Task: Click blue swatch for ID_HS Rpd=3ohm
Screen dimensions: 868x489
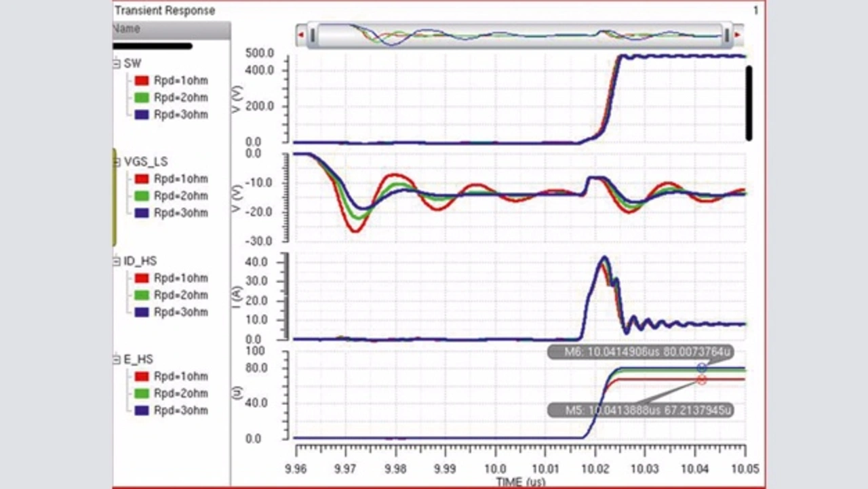Action: point(142,312)
